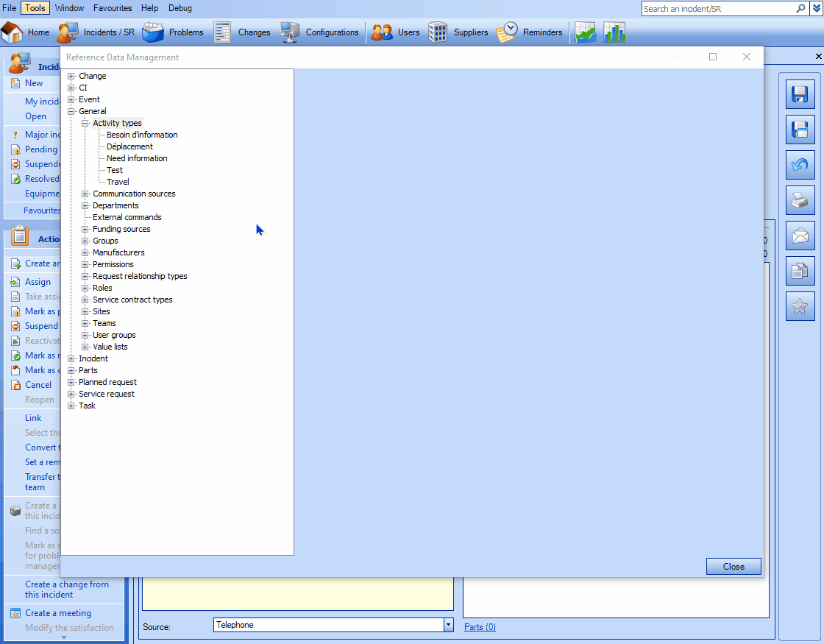Open the green line chart icon
Image resolution: width=824 pixels, height=644 pixels.
pyautogui.click(x=586, y=32)
